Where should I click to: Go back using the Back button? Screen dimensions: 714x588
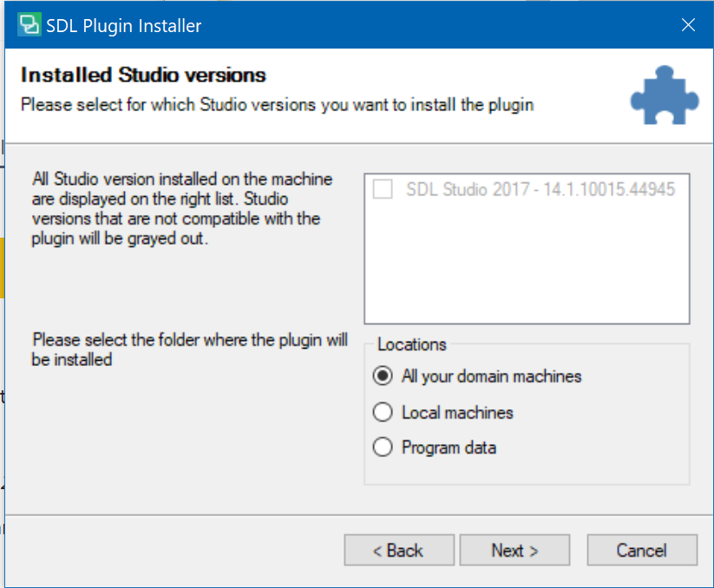pyautogui.click(x=398, y=550)
